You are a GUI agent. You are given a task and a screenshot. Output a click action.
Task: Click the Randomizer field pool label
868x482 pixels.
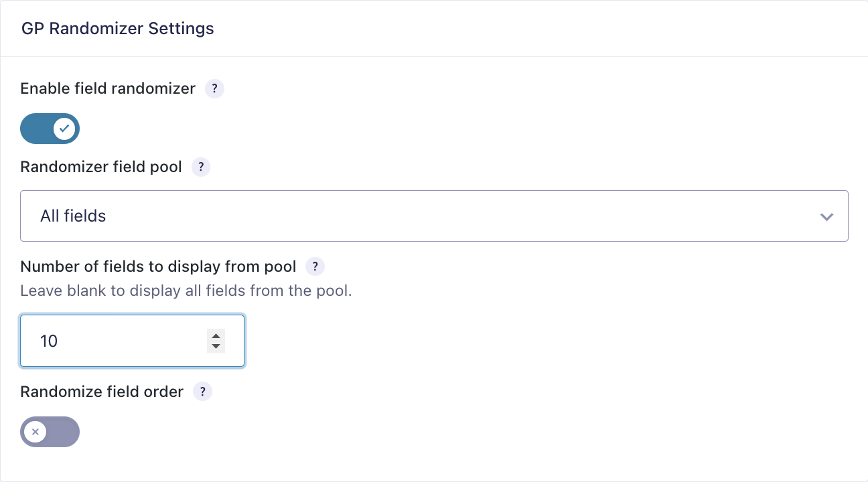click(x=101, y=167)
